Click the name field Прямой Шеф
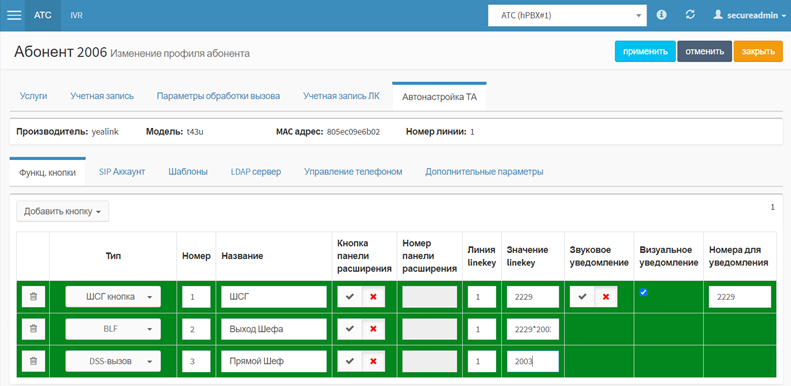The width and height of the screenshot is (791, 386). [x=274, y=361]
